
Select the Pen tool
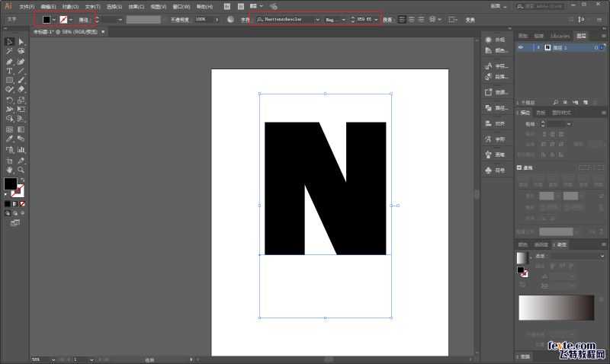[x=9, y=61]
